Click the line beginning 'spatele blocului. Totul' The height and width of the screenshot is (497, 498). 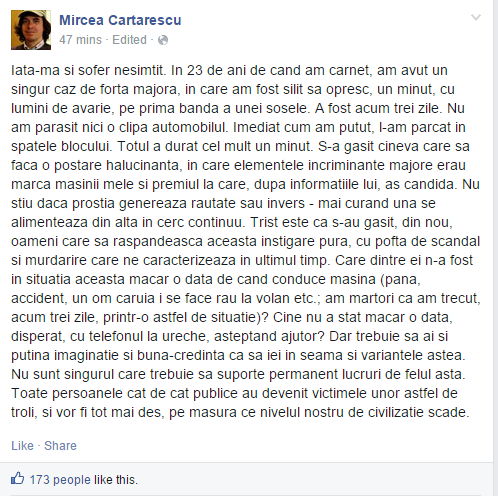click(240, 146)
